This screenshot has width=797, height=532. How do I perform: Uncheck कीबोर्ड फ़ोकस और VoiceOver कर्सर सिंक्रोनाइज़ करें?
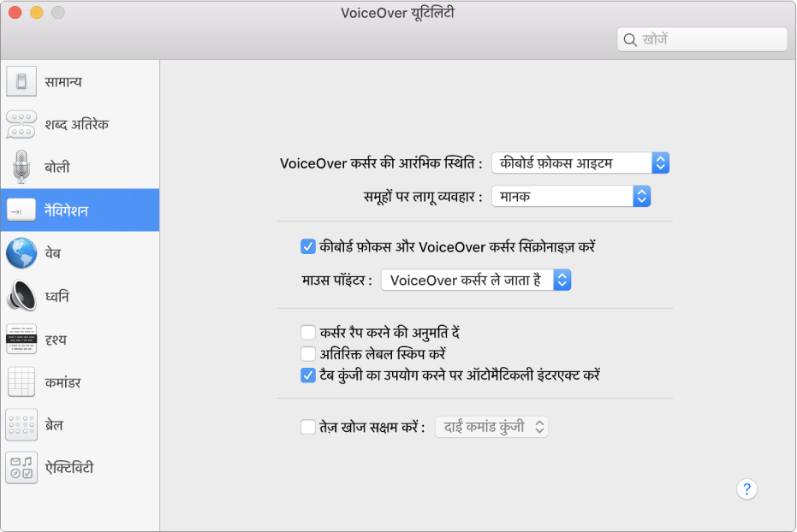point(307,246)
